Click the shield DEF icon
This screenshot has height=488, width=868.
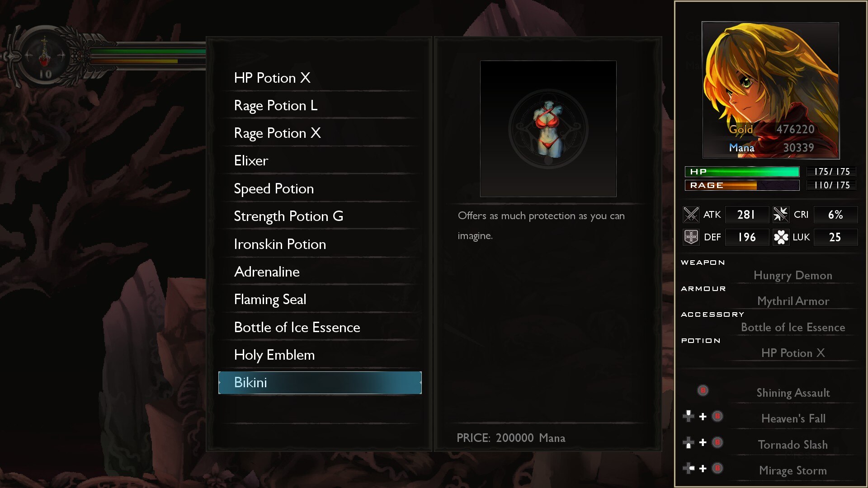tap(691, 237)
